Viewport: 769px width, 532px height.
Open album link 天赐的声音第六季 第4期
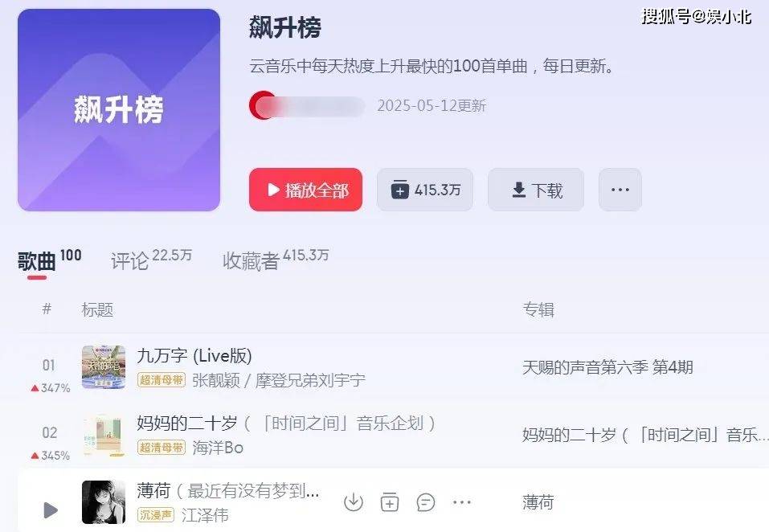(607, 367)
